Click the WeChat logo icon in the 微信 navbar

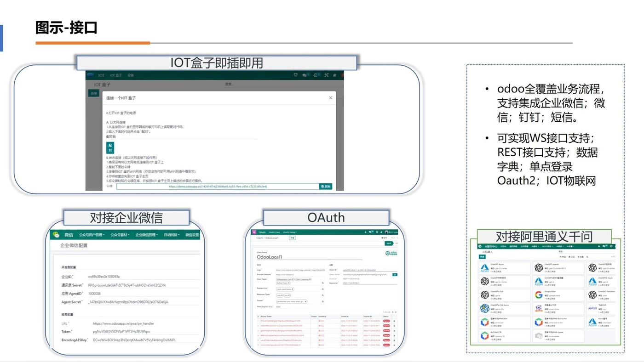pyautogui.click(x=56, y=235)
